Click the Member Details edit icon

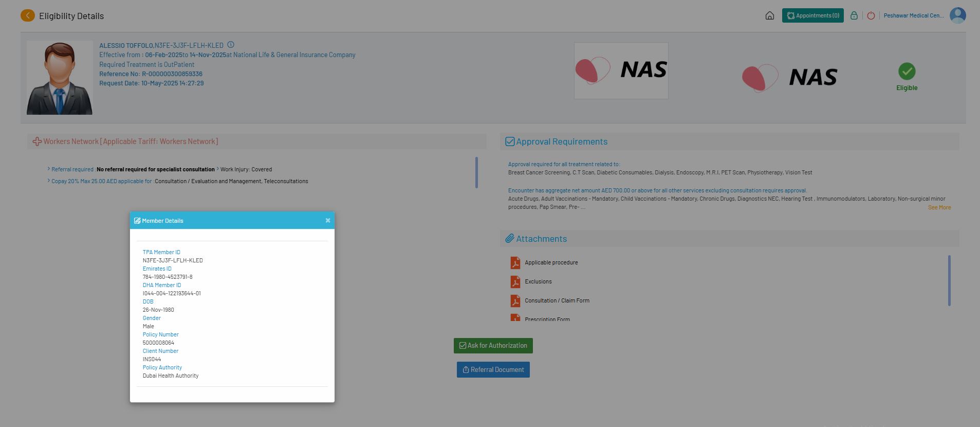click(137, 221)
